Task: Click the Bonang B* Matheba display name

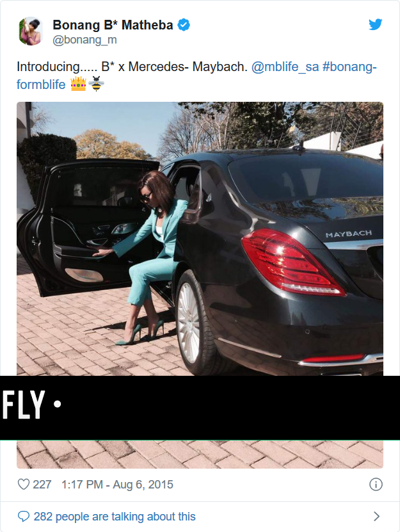Action: (x=113, y=25)
